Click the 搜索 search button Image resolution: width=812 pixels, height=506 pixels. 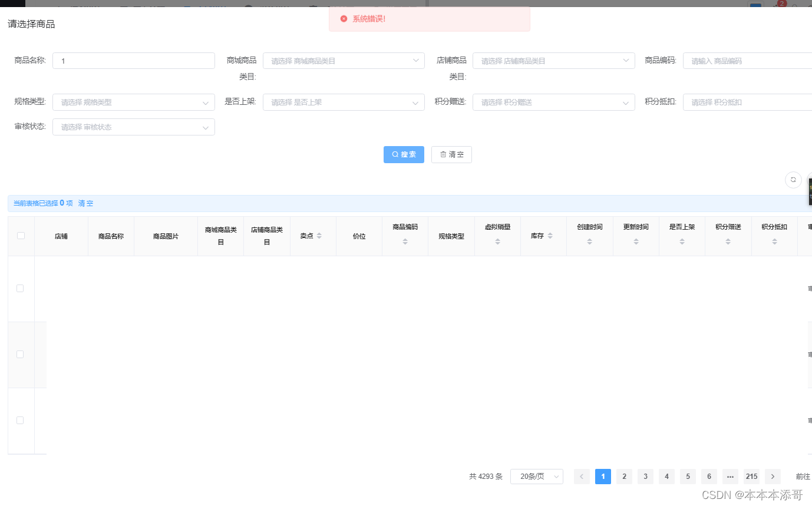click(404, 154)
